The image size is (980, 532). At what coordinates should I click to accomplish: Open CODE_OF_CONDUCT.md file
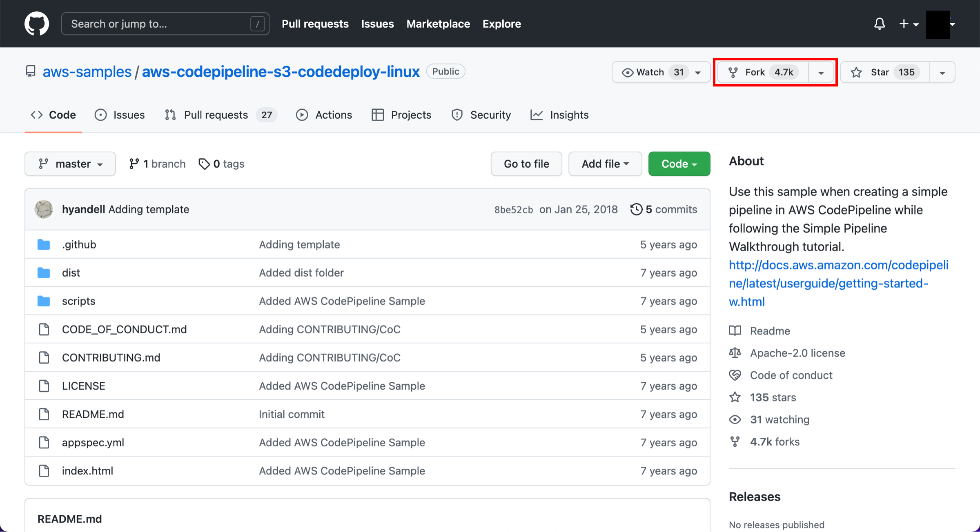click(x=125, y=329)
